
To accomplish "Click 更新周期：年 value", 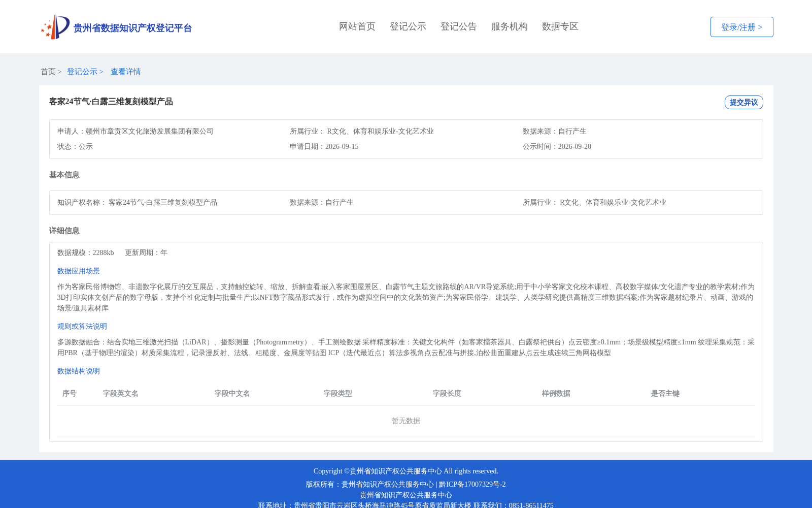I will coord(146,253).
